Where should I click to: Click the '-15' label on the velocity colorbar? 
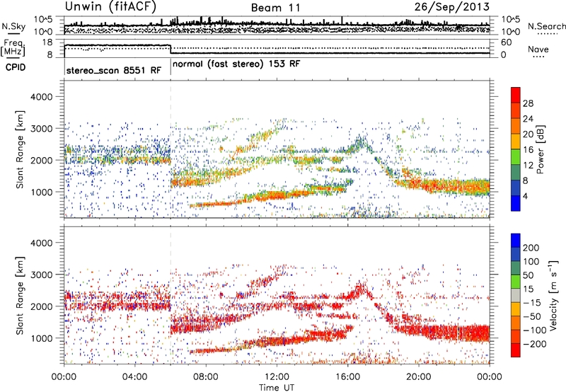pos(531,303)
